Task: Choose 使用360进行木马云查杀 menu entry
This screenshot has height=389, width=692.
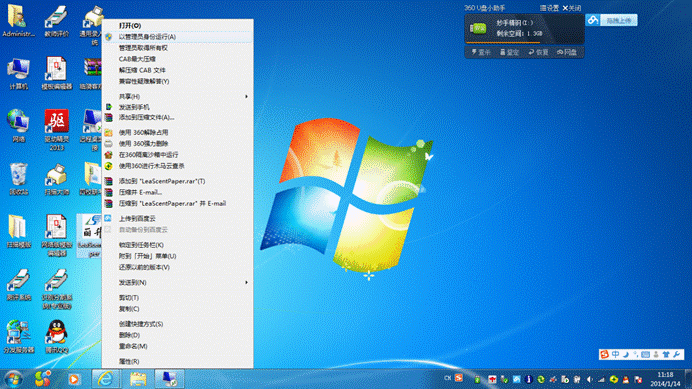Action: pyautogui.click(x=178, y=166)
